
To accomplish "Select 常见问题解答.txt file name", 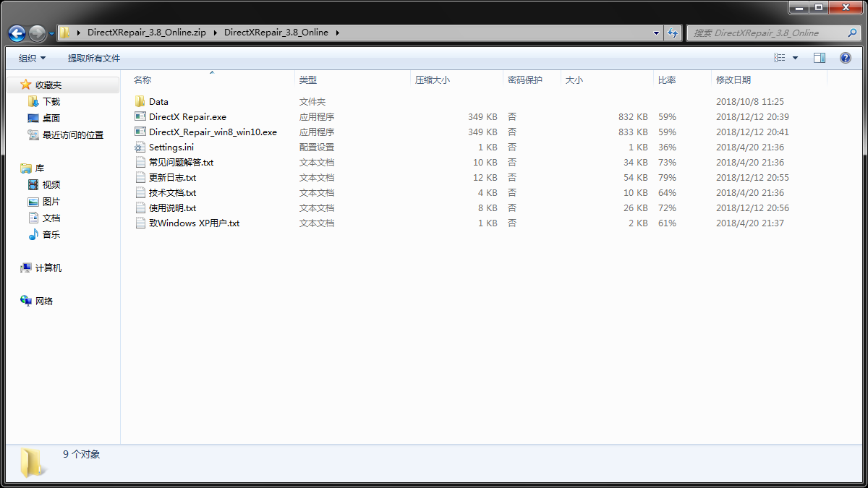I will (x=181, y=163).
